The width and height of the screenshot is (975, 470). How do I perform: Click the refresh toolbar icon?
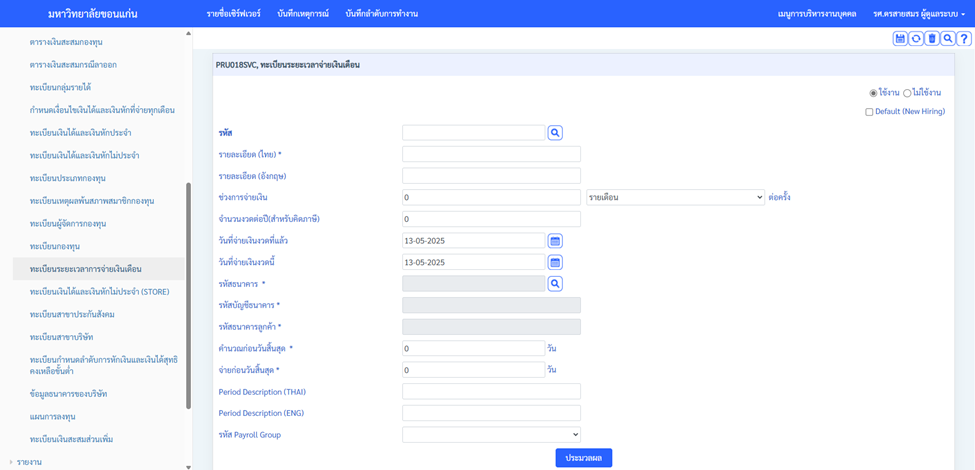(916, 38)
